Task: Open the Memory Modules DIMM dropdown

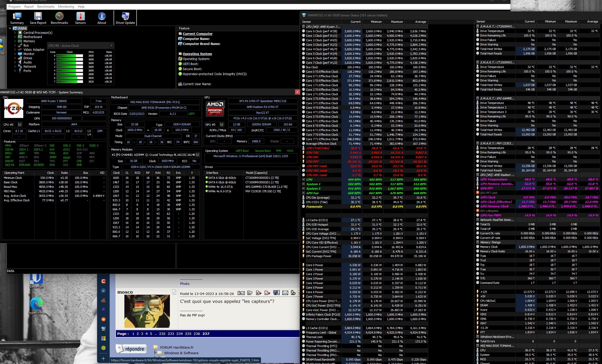Action: (197, 155)
